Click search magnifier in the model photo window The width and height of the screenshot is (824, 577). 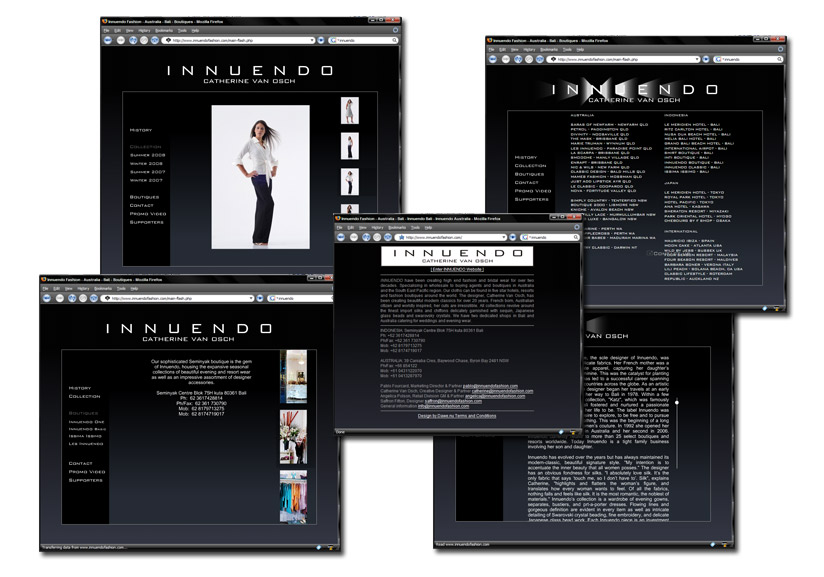[394, 40]
